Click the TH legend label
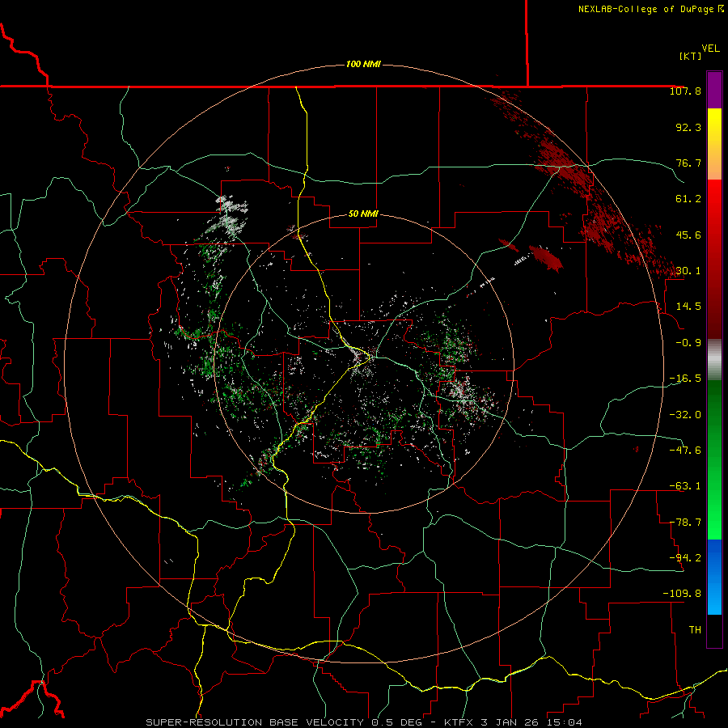The height and width of the screenshot is (728, 728). pos(695,630)
